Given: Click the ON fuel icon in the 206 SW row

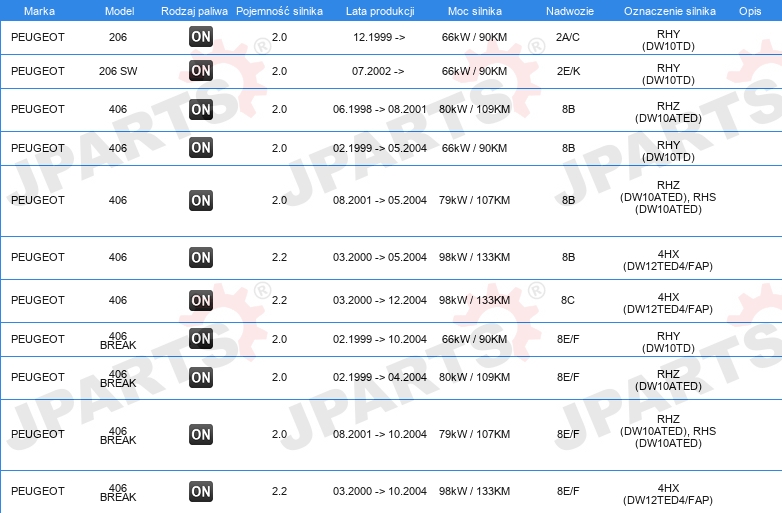Looking at the screenshot, I should pyautogui.click(x=201, y=71).
